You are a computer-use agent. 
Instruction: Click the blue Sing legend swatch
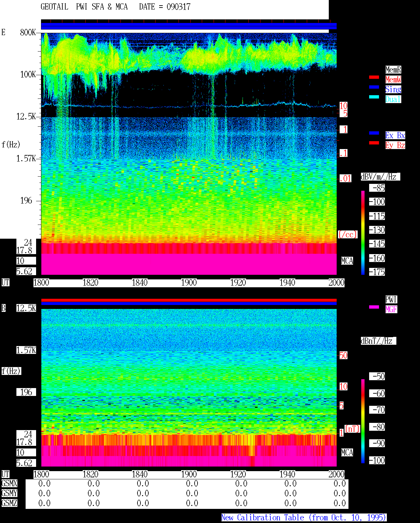[374, 87]
